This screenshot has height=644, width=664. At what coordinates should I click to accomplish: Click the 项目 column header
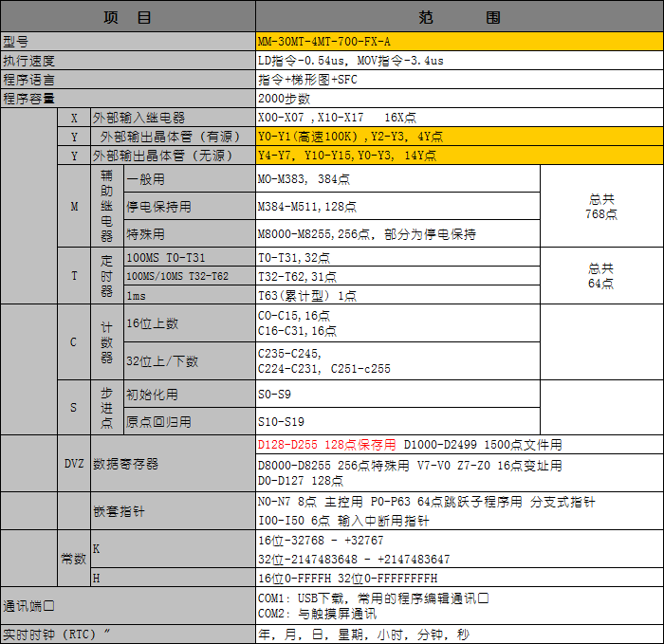(127, 17)
